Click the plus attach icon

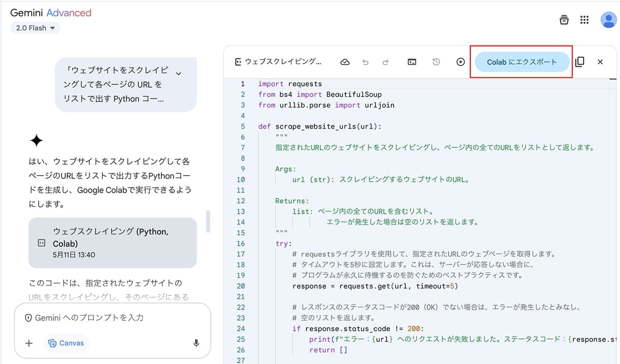29,343
